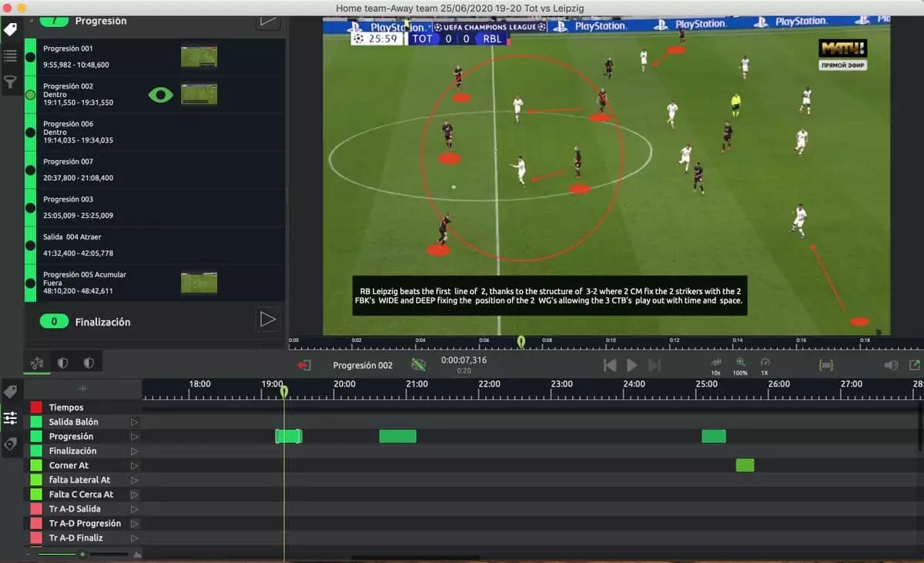Viewport: 924px width, 563px height.
Task: Expand the Tr A-D Progresión row arrow
Action: [x=135, y=524]
